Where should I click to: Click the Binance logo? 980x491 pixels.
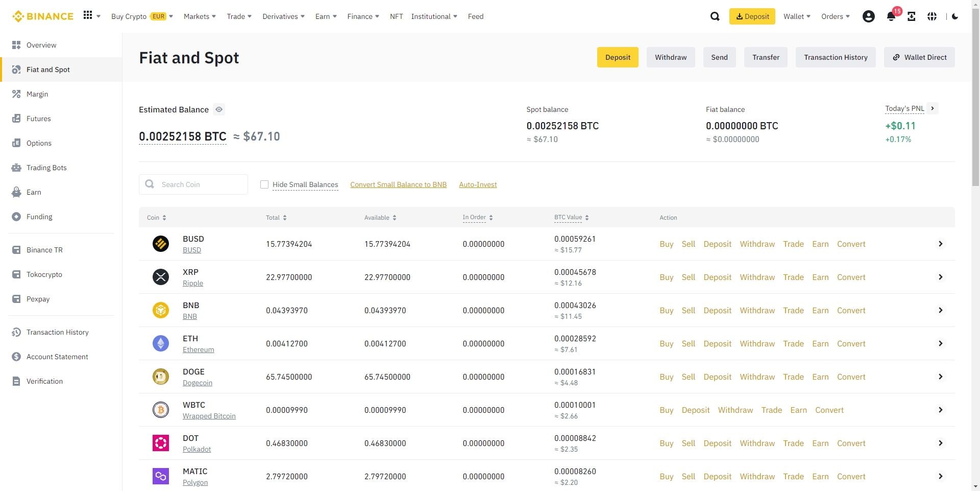click(43, 16)
